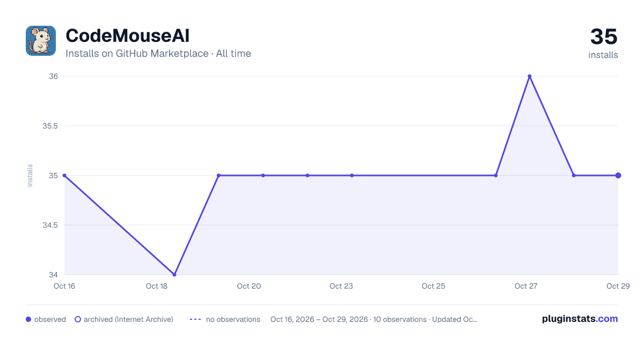This screenshot has height=338, width=644.
Task: Click the 'Oct 23' x-axis label
Action: point(341,286)
